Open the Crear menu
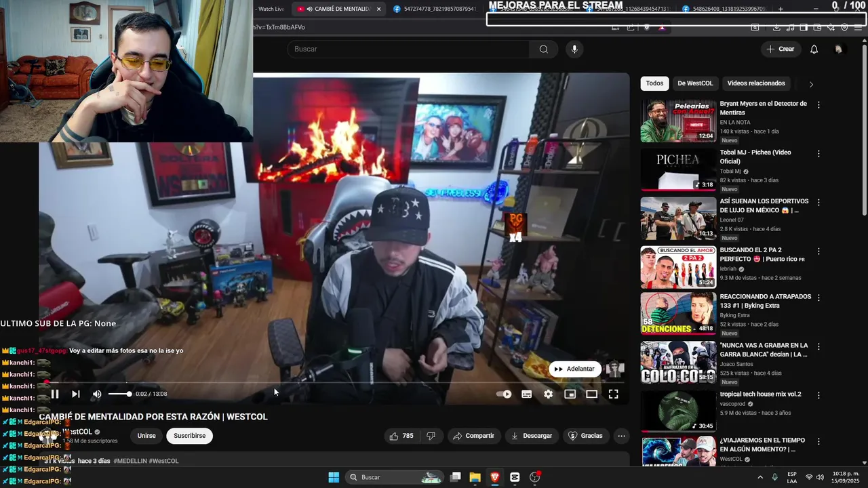 (781, 49)
